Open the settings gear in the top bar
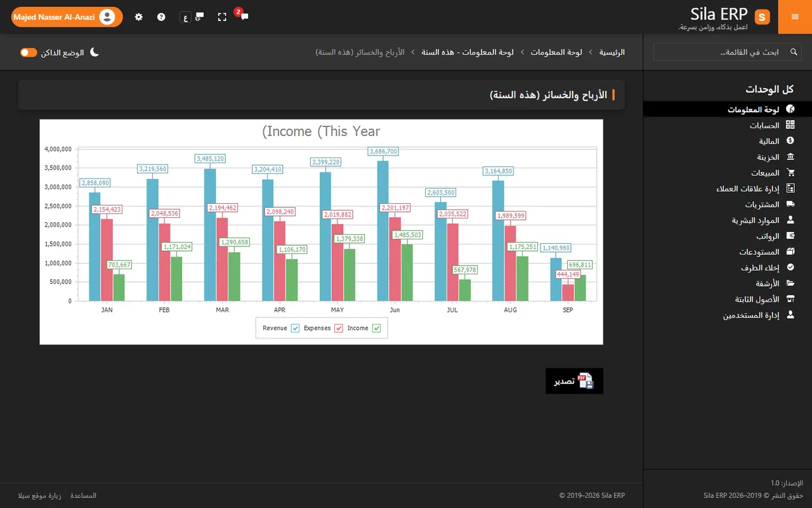 [139, 17]
